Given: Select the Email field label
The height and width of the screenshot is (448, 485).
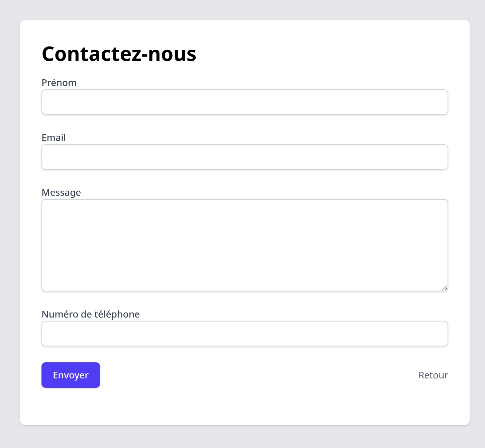Looking at the screenshot, I should pyautogui.click(x=54, y=138).
